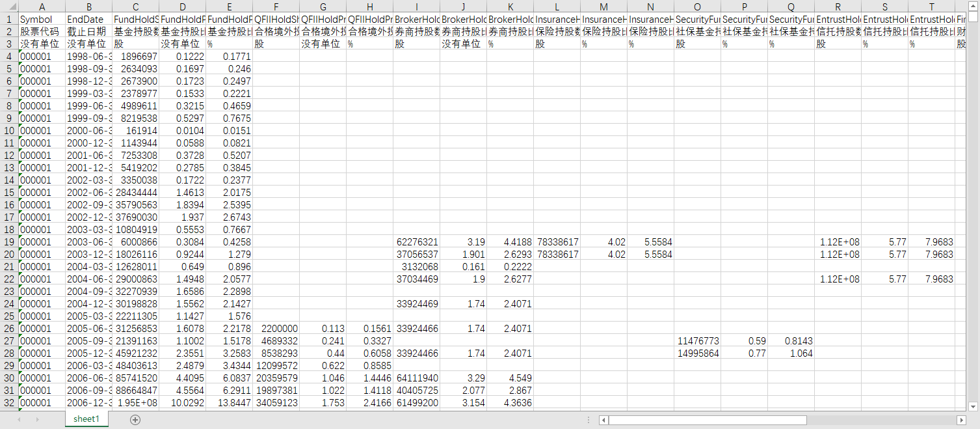Select cell containing 0.1561
This screenshot has width=980, height=429.
[x=370, y=328]
